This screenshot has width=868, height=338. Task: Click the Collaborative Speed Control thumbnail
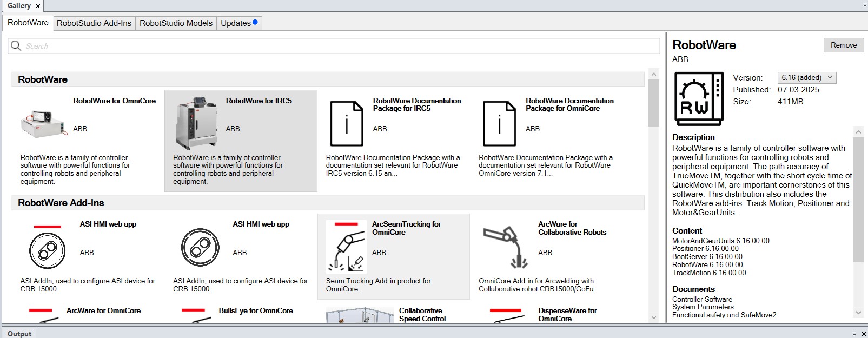(x=360, y=315)
